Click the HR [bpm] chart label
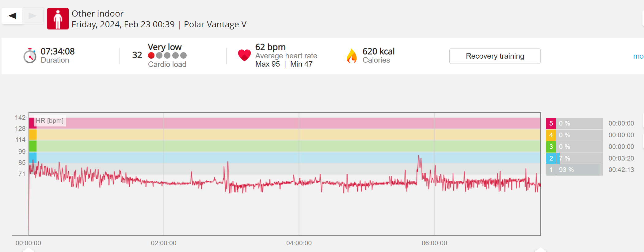The width and height of the screenshot is (644, 252). pos(50,121)
